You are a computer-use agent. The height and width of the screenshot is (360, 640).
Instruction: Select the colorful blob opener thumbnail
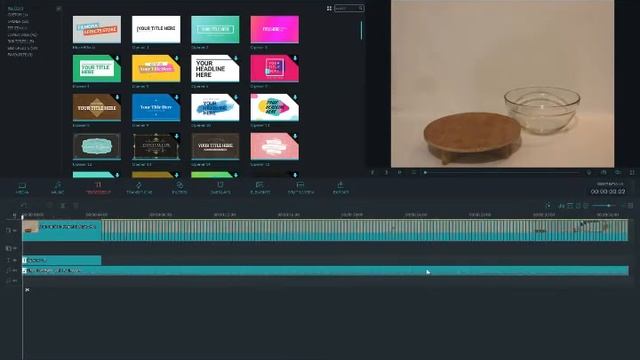(275, 107)
